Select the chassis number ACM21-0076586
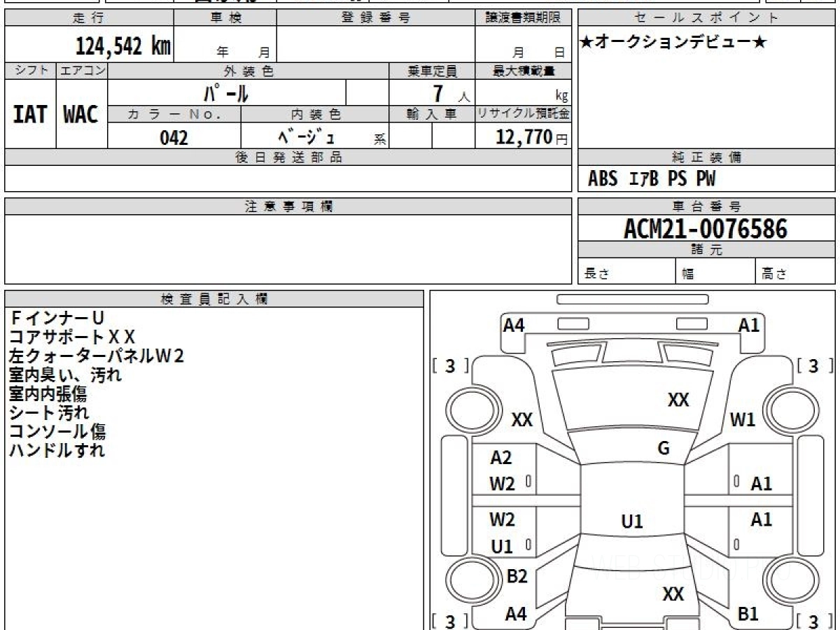Viewport: 840px width, 630px height. click(706, 229)
